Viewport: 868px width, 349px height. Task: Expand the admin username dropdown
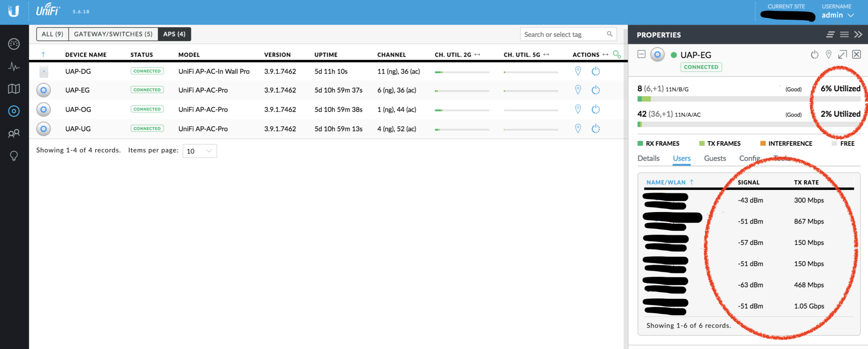(838, 15)
